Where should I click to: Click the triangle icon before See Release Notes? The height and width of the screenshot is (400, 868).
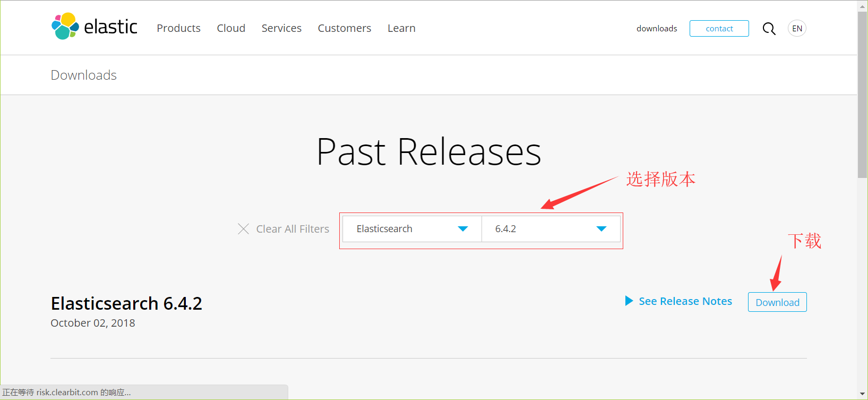pyautogui.click(x=629, y=301)
